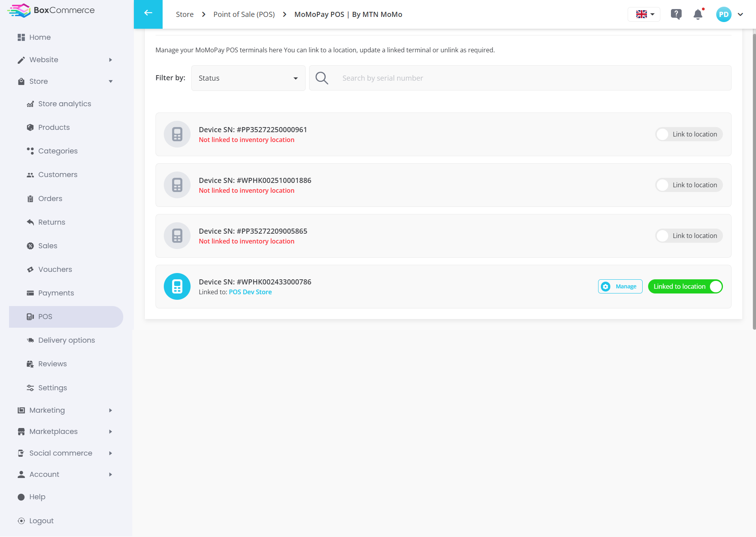Click the Sales percent badge icon

tap(30, 246)
